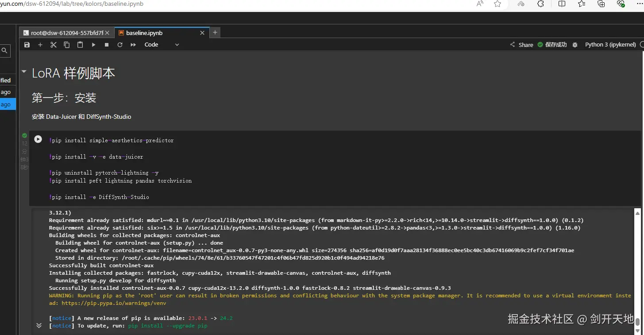The height and width of the screenshot is (335, 644).
Task: Select the highlighted file row in browser
Action: tap(8, 105)
